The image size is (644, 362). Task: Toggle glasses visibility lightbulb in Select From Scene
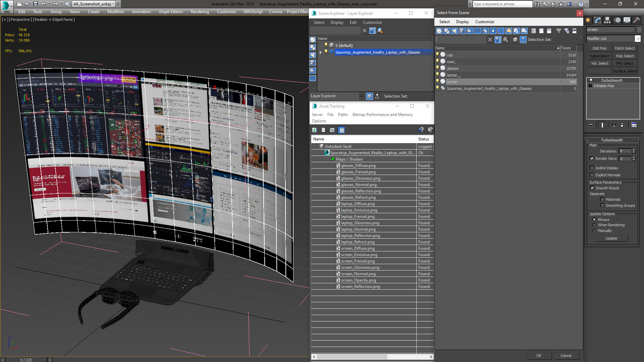click(437, 68)
